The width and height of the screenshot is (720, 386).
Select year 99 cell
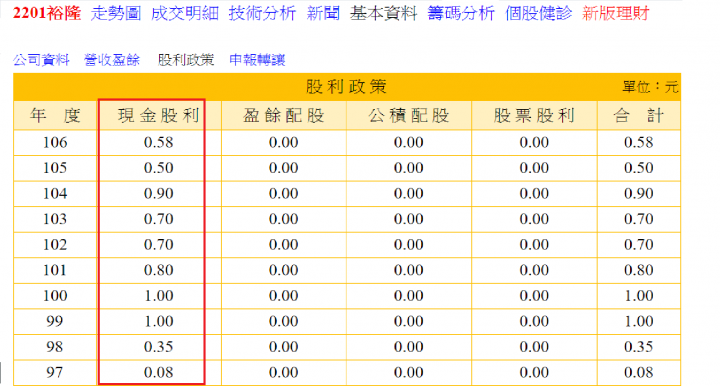[x=55, y=321]
